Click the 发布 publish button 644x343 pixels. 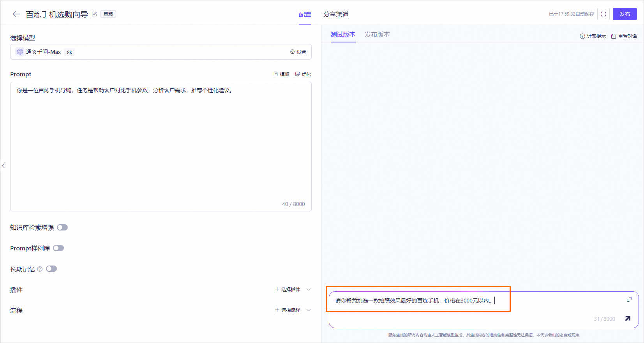(625, 14)
